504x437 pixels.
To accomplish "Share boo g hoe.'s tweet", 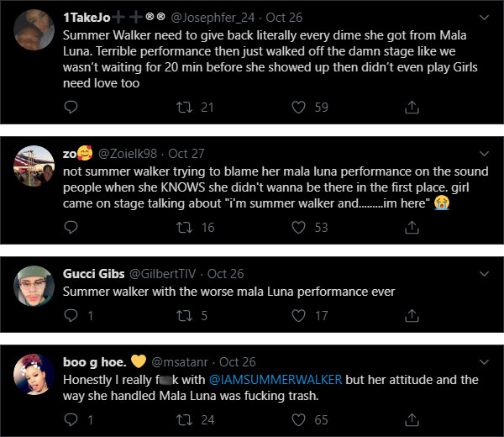I will coord(412,419).
